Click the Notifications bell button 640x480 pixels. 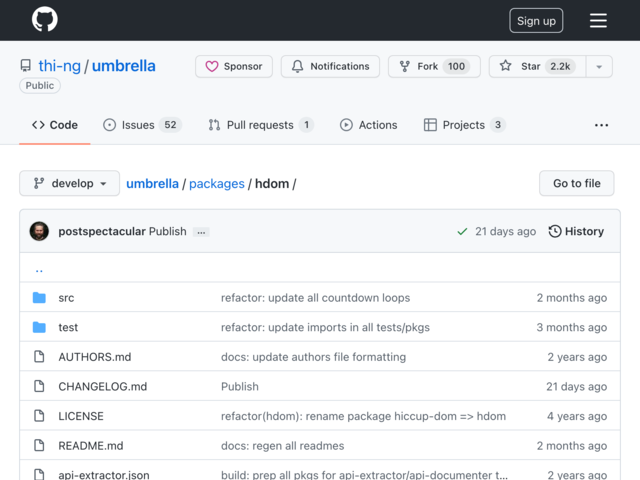(330, 66)
